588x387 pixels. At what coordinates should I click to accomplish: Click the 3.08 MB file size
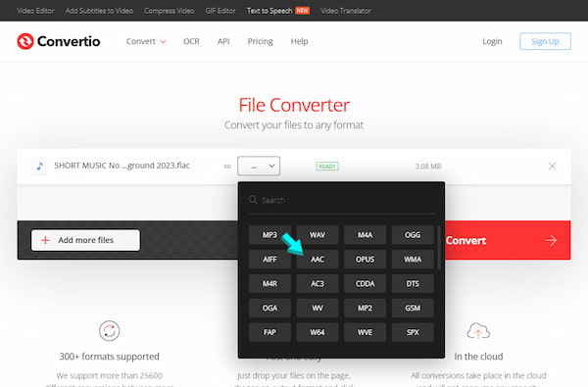[x=428, y=167]
